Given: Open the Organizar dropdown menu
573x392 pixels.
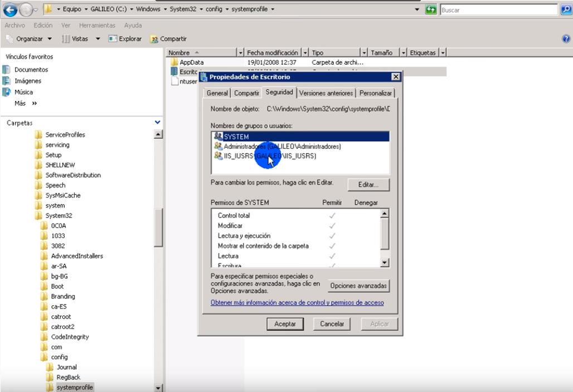Looking at the screenshot, I should (x=30, y=39).
